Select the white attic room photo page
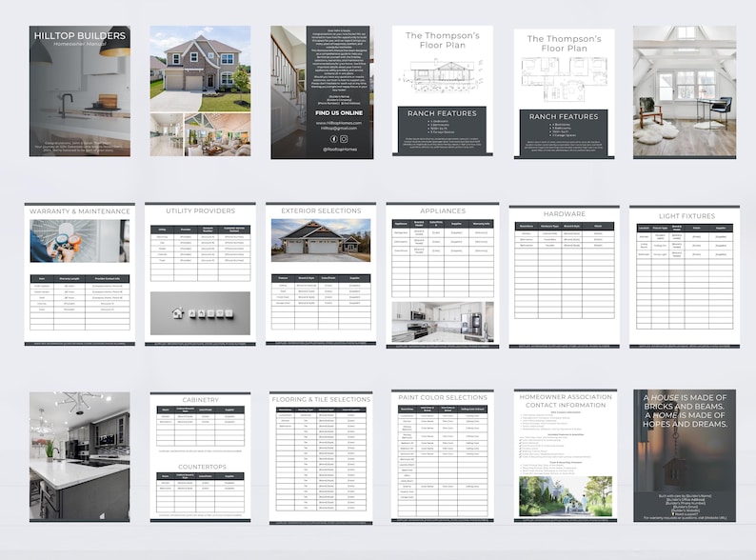The image size is (756, 560). [685, 92]
